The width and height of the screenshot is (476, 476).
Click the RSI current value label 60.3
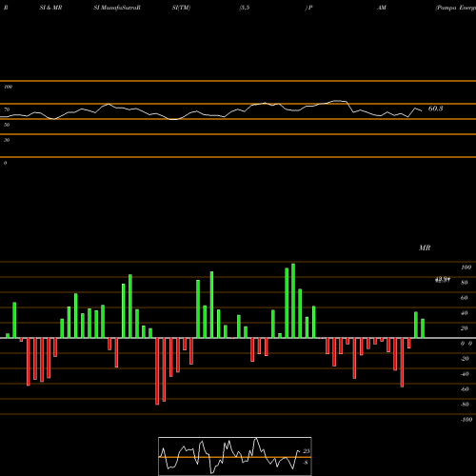pos(435,109)
